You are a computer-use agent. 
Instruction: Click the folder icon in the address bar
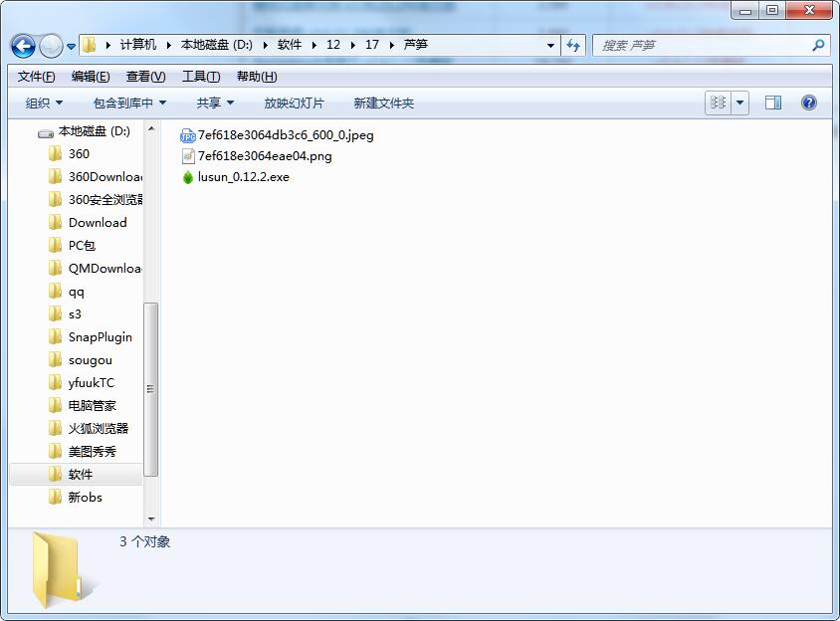90,45
